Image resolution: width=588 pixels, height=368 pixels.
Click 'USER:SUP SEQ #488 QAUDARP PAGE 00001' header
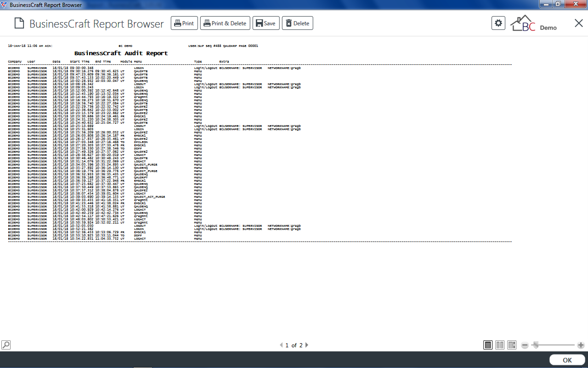(x=223, y=46)
